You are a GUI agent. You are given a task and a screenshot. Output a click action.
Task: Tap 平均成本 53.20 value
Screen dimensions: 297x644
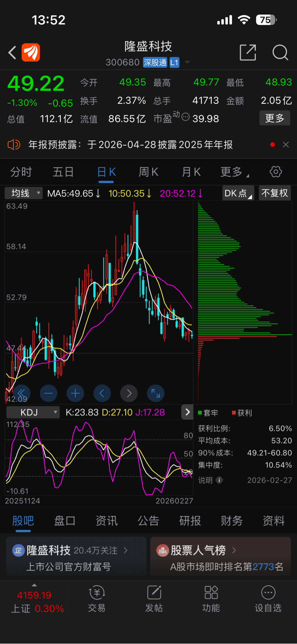(282, 441)
